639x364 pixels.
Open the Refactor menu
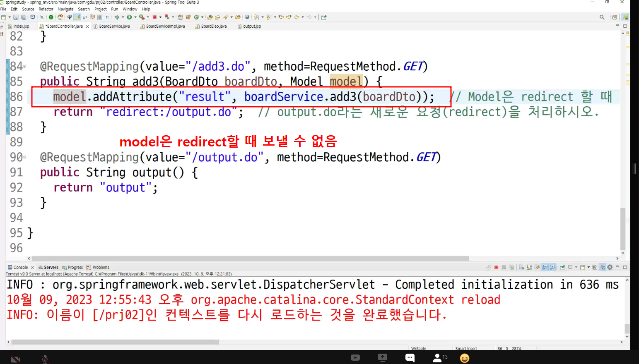(46, 9)
